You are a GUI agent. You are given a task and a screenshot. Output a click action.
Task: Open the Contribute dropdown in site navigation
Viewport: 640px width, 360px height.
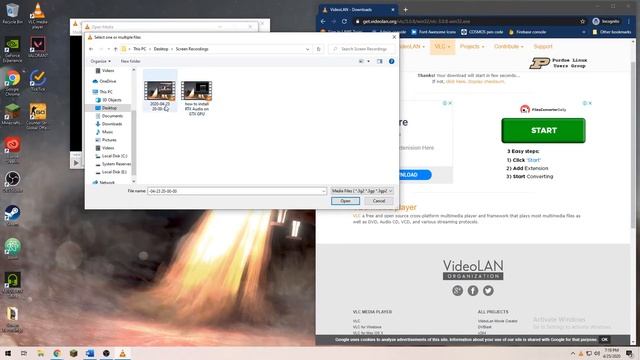coord(509,47)
